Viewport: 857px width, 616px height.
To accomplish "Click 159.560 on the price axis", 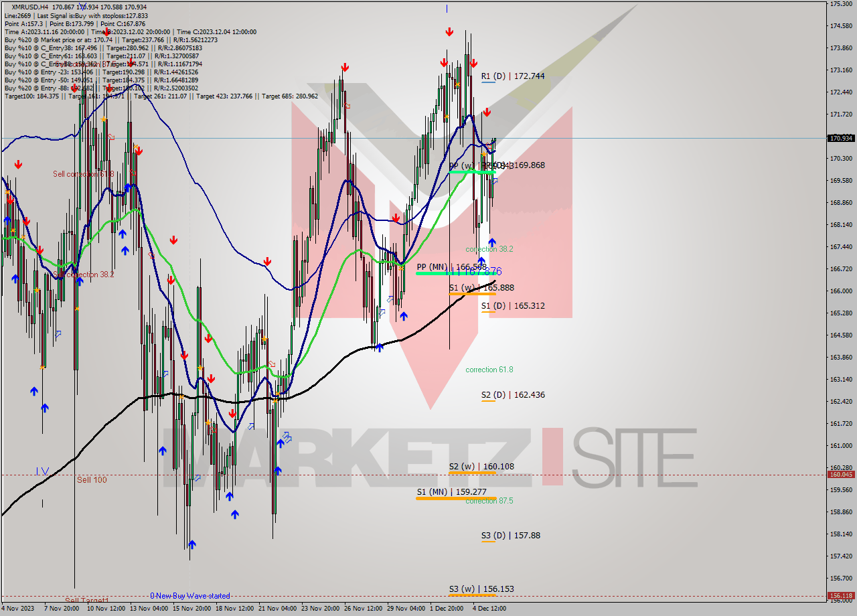I will click(x=841, y=490).
